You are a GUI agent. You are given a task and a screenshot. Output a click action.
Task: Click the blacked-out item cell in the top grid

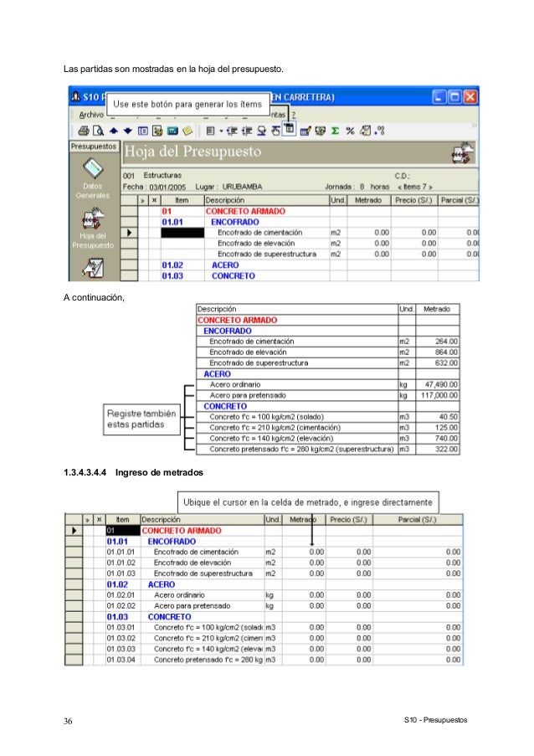182,233
